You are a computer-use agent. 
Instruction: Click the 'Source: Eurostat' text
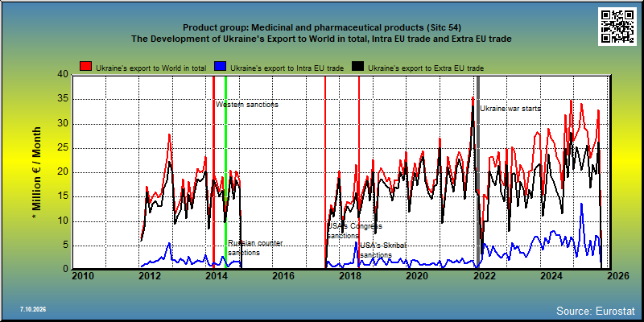(596, 311)
